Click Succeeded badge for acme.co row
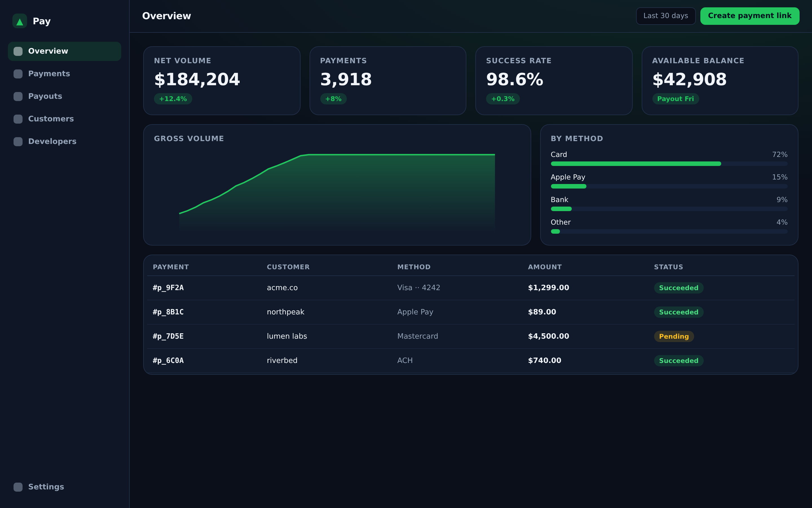Image resolution: width=812 pixels, height=508 pixels. pyautogui.click(x=678, y=288)
